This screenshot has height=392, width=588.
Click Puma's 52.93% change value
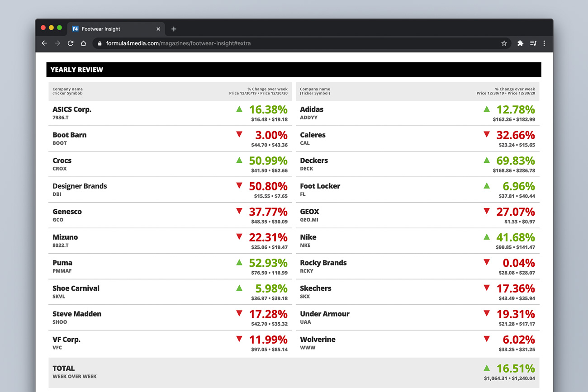click(268, 263)
